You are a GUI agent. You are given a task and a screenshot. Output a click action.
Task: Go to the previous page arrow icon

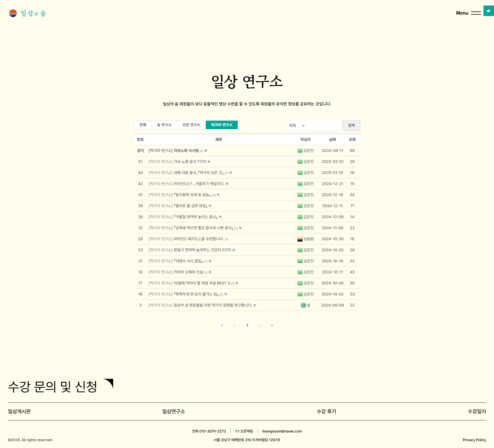(x=234, y=325)
